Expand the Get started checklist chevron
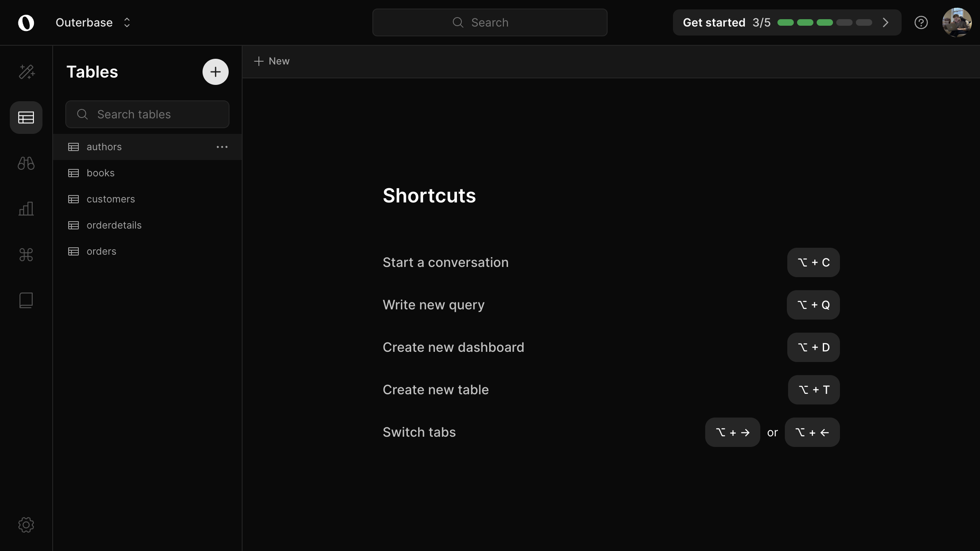Screen dimensions: 980x551 (x=885, y=22)
